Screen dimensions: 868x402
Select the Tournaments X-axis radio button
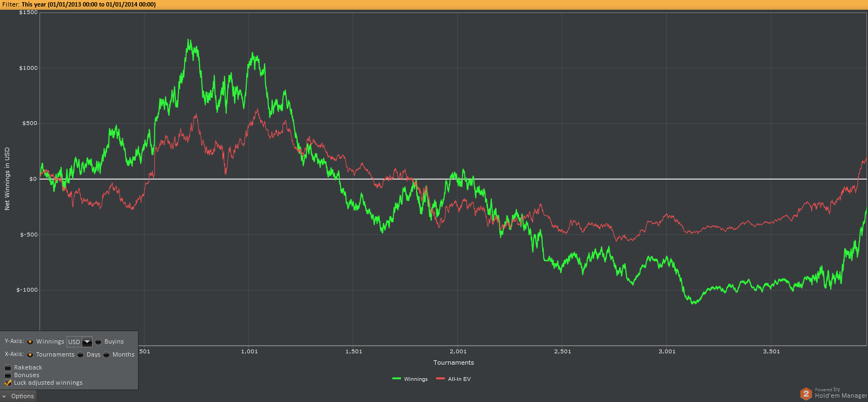tap(30, 354)
